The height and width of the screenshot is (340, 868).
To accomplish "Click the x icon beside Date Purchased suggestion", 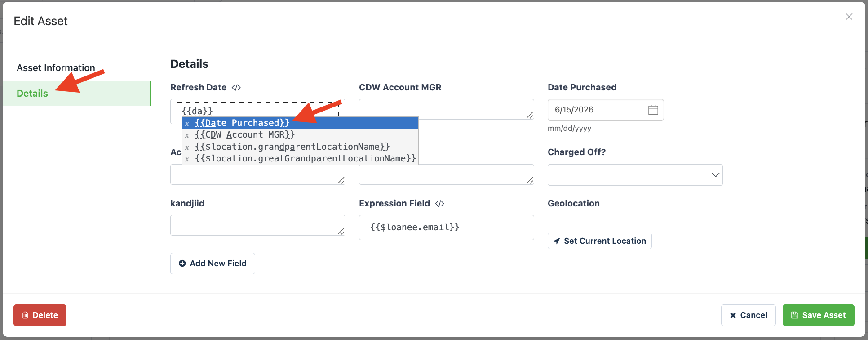I will [x=187, y=123].
